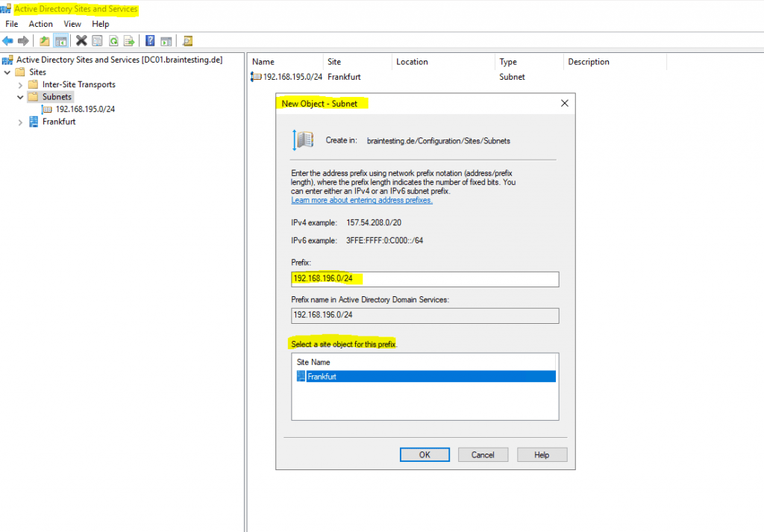Click the blue Back arrow in toolbar
The image size is (764, 532).
(7, 41)
